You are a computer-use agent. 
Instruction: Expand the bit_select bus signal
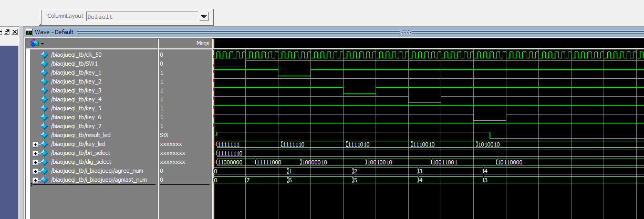(x=35, y=153)
